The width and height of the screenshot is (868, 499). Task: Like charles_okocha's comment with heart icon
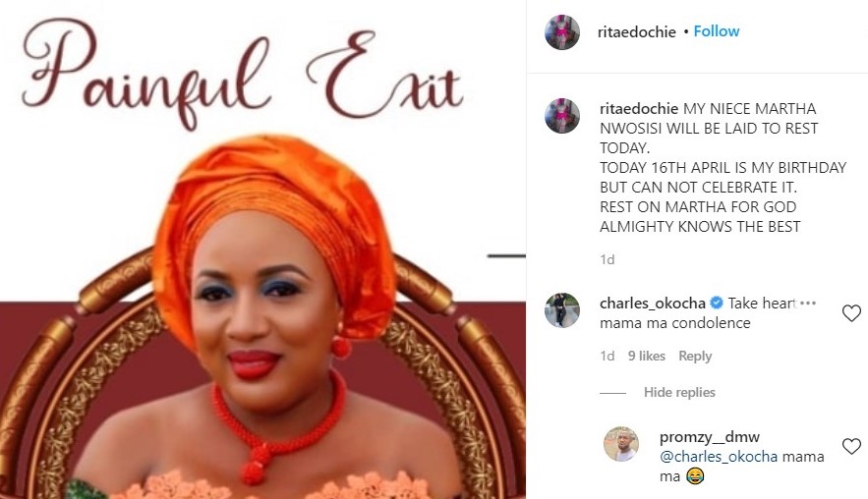point(851,313)
